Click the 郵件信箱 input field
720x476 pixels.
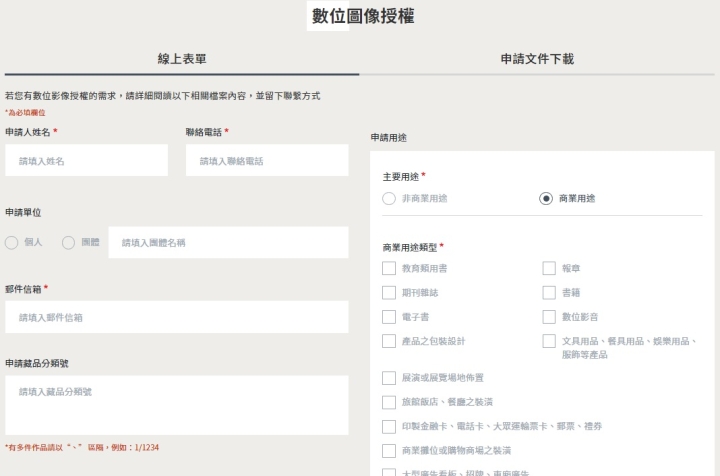coord(176,317)
